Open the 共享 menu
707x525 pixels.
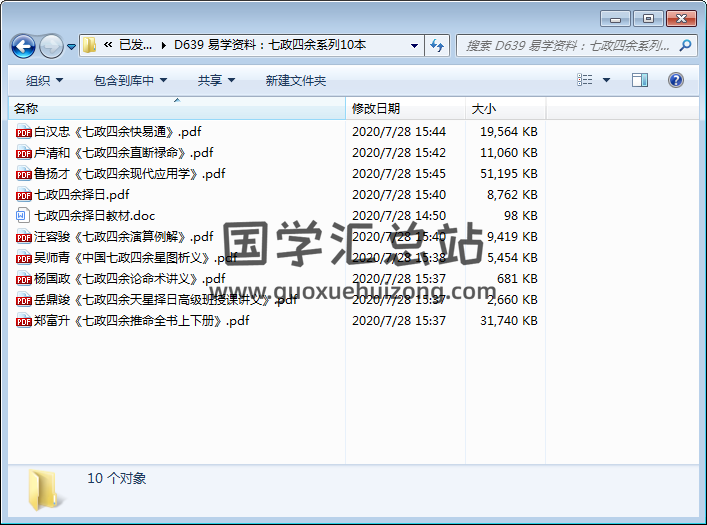(216, 80)
